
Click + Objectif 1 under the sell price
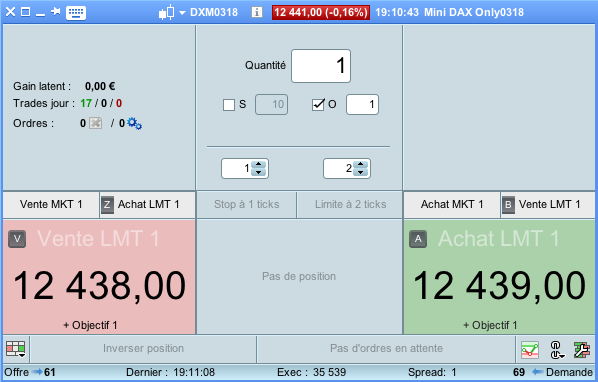point(90,325)
